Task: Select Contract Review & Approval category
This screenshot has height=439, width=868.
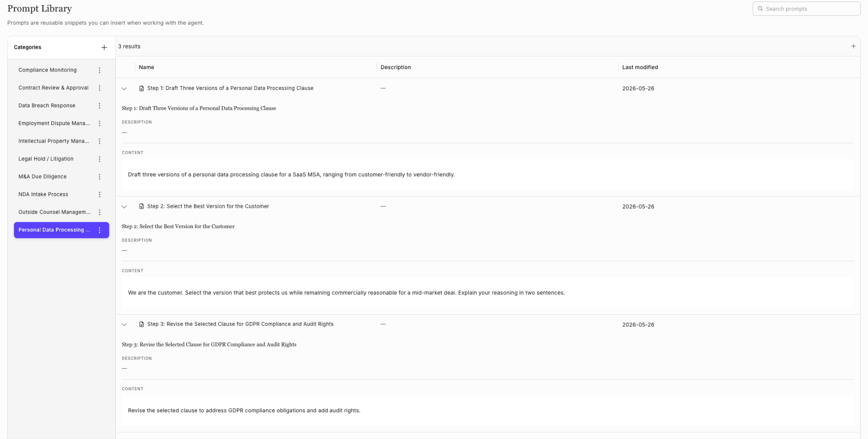Action: (x=61, y=88)
